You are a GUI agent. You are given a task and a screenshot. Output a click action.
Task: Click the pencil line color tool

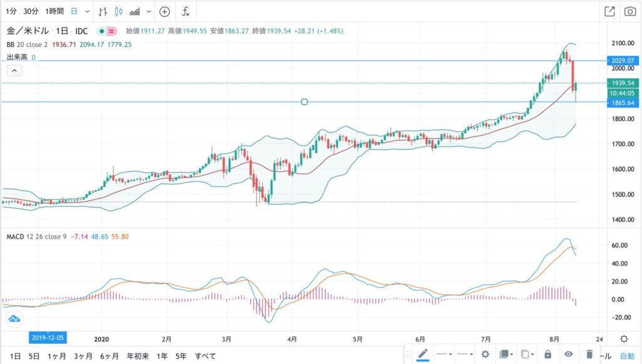point(423,354)
